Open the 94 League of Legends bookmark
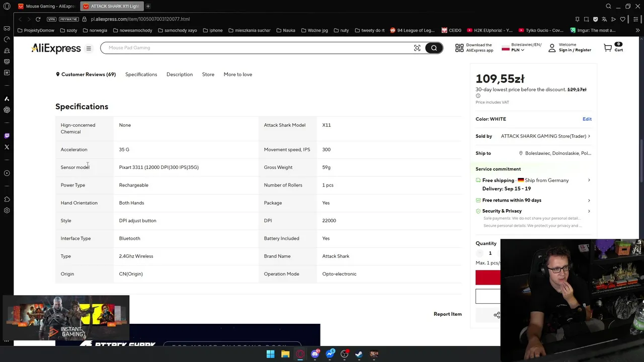Screen dimensions: 644x362 (412, 30)
